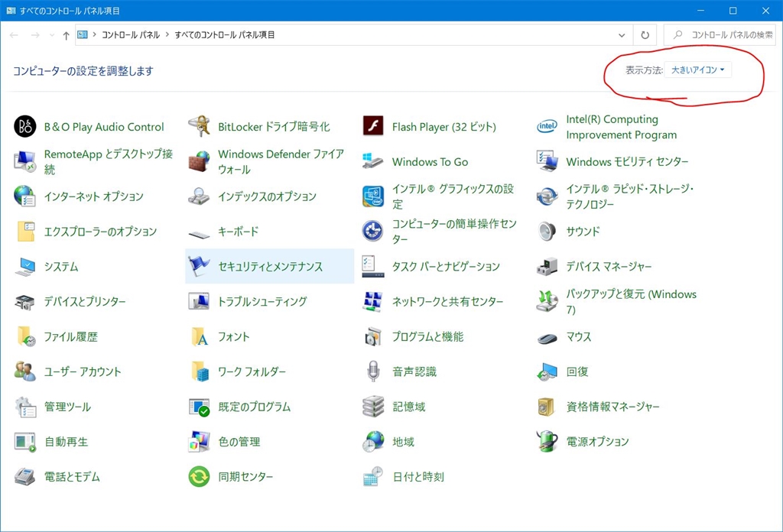Screen dimensions: 783x532
Task: Open the 同期センター green icon
Action: (199, 476)
